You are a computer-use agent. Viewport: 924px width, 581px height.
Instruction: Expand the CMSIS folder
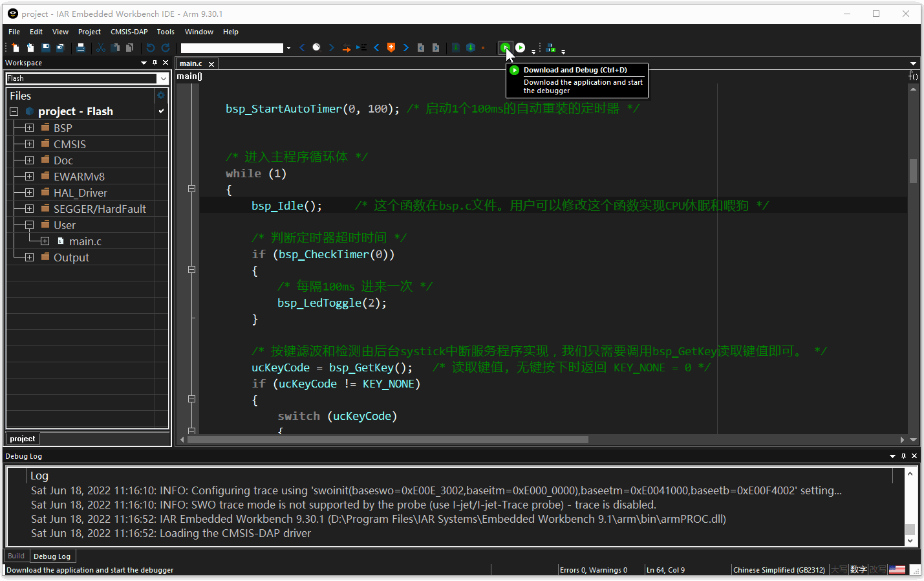click(29, 144)
